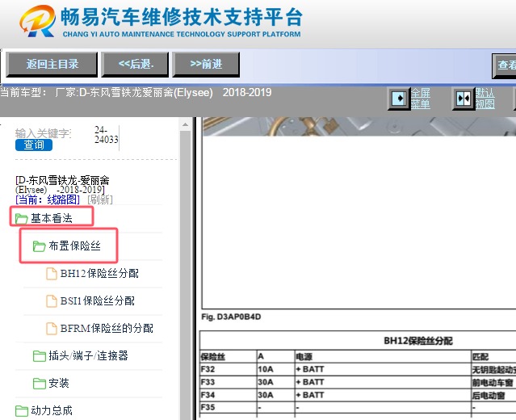Image resolution: width=516 pixels, height=420 pixels.
Task: Click the BH12保险丝分配 table title
Action: [x=418, y=341]
